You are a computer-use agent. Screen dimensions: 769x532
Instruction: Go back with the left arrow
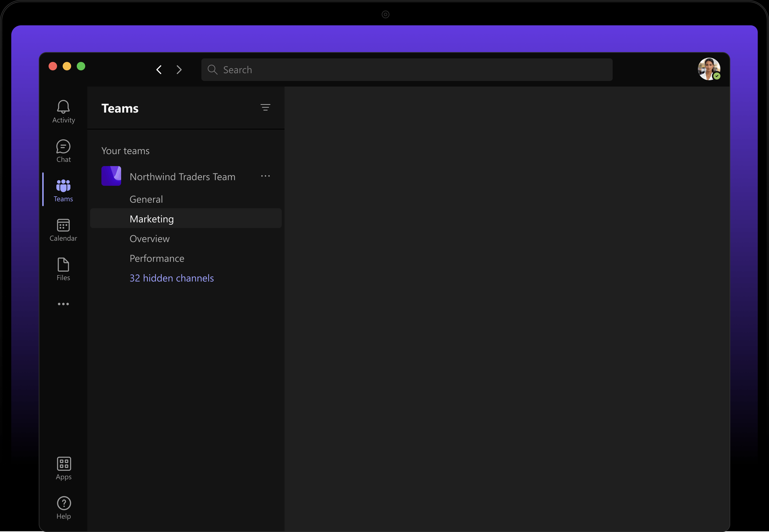159,70
